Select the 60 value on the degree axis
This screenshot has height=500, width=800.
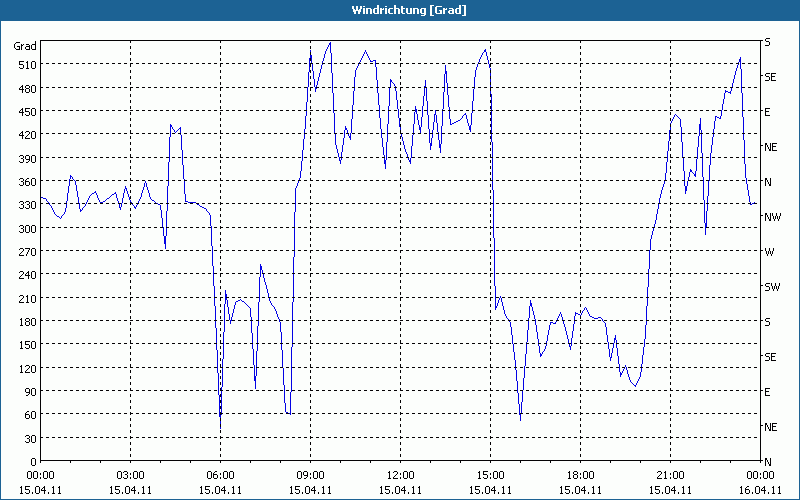[31, 415]
